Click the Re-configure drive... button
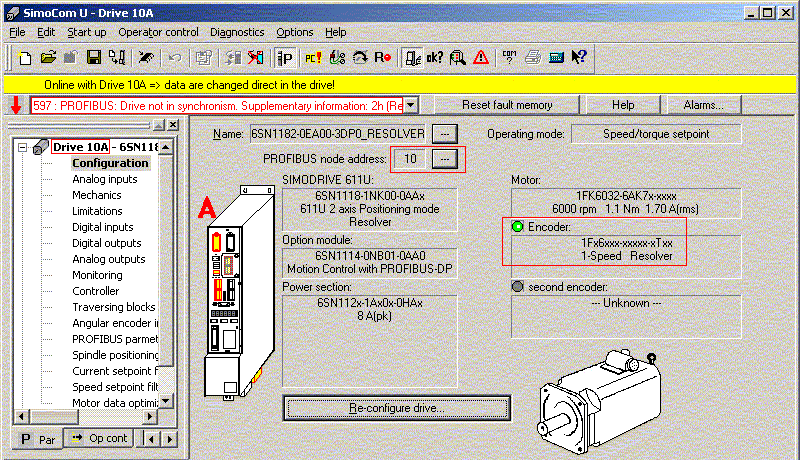The height and width of the screenshot is (460, 800). click(397, 408)
